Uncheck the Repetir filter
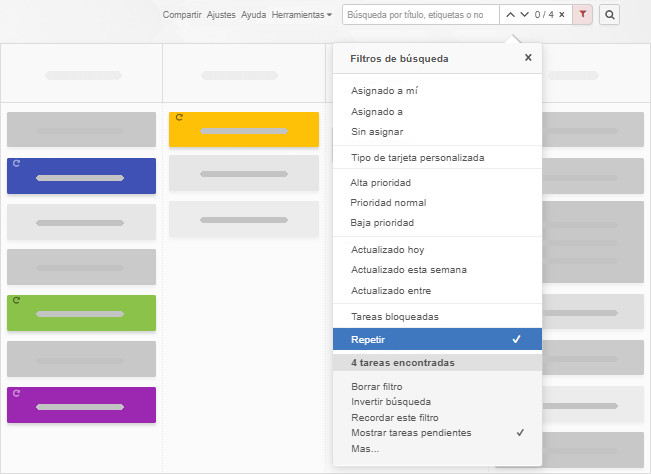This screenshot has width=651, height=474. tap(437, 339)
